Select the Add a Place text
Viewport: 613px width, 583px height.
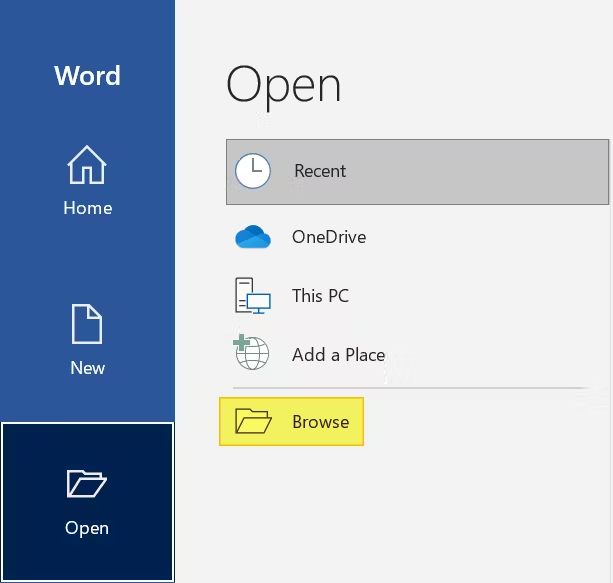pyautogui.click(x=338, y=355)
